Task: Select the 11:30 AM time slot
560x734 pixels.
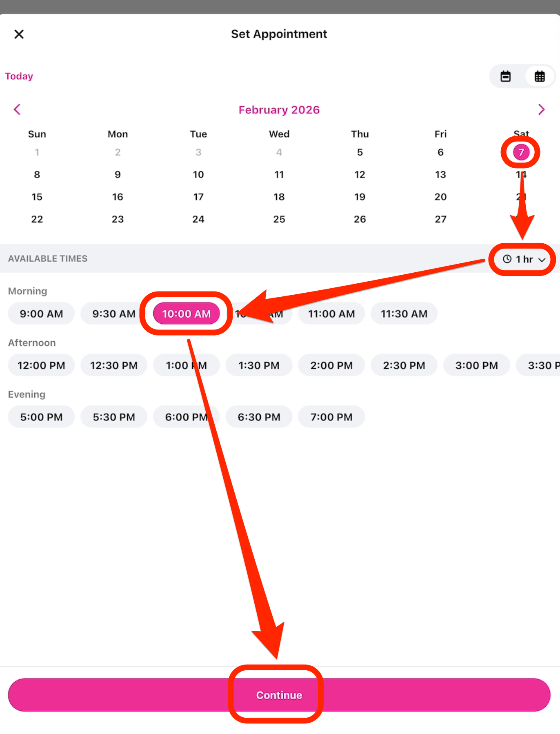Action: [x=404, y=314]
